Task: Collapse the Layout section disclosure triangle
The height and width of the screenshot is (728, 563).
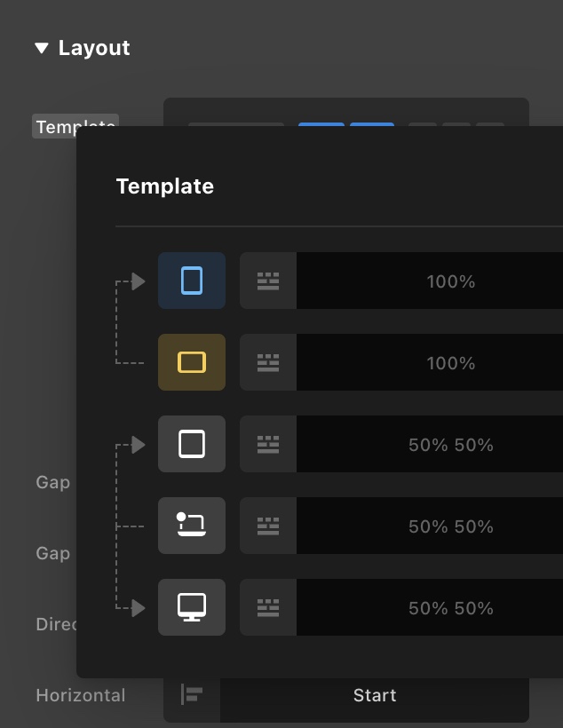Action: click(42, 48)
